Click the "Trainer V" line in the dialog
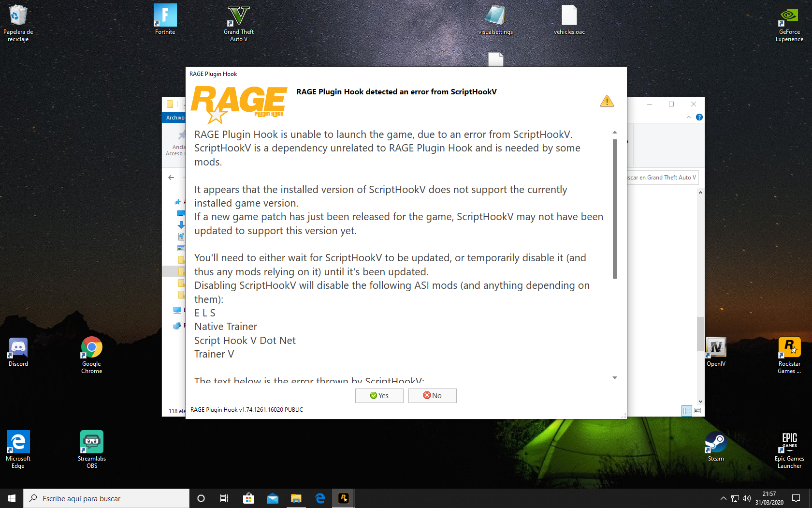Image resolution: width=812 pixels, height=508 pixels. [214, 354]
